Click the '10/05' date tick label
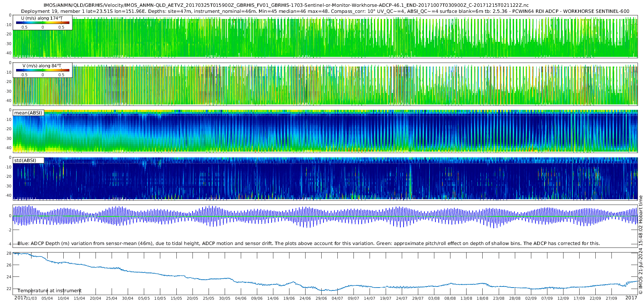 (x=160, y=298)
